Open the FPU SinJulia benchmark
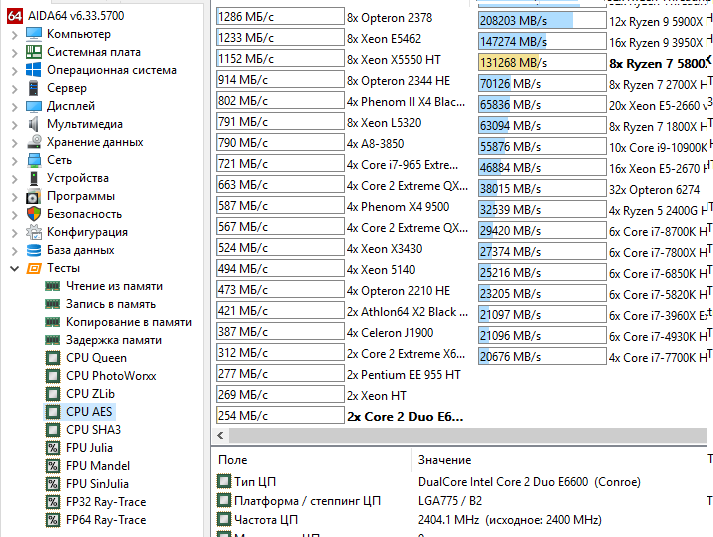Image resolution: width=713 pixels, height=537 pixels. [x=97, y=484]
